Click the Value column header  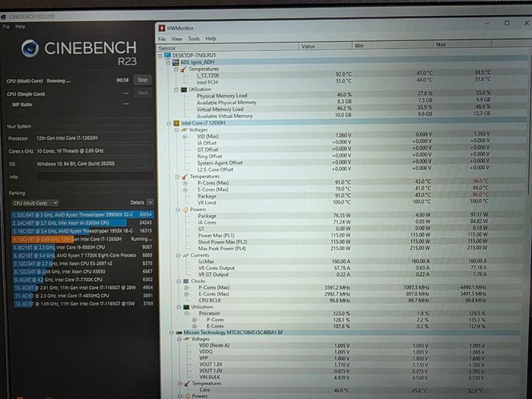[325, 46]
